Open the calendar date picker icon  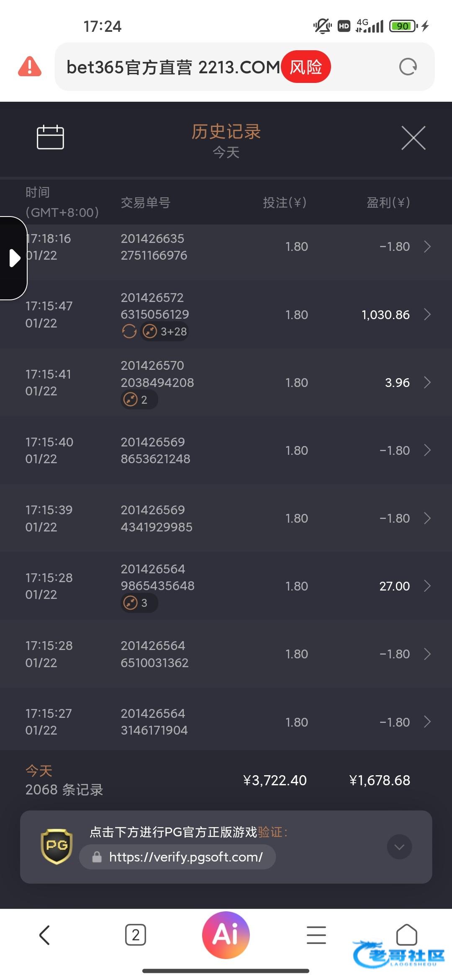tap(50, 137)
